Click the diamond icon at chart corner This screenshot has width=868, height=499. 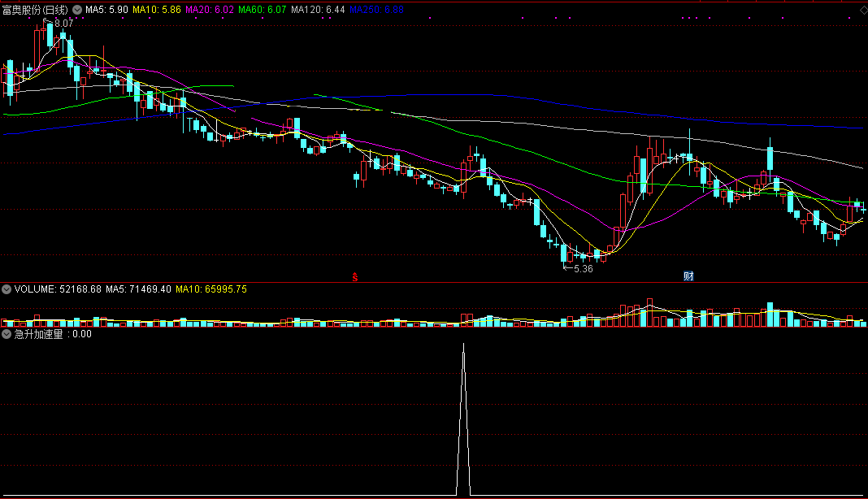pos(863,10)
